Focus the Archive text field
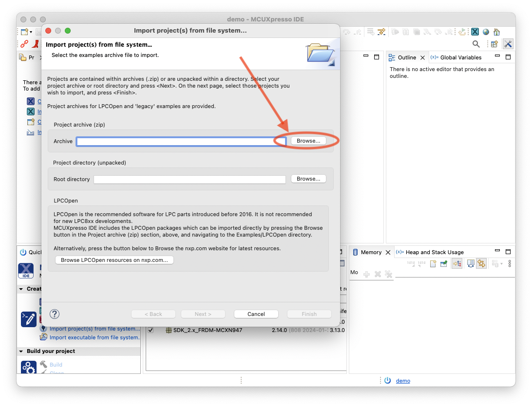 click(x=181, y=142)
